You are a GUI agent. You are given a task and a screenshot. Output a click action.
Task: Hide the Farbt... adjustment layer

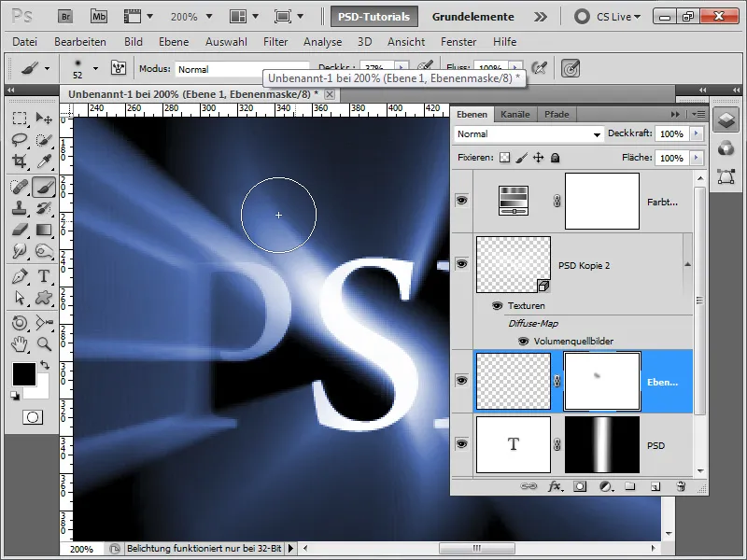tap(461, 201)
